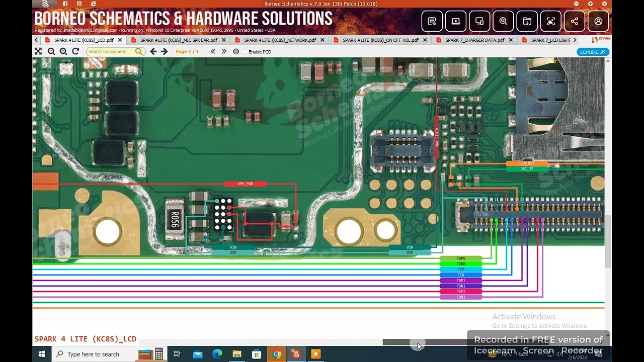This screenshot has width=644, height=362.
Task: Open the user account icon in header
Action: [598, 21]
